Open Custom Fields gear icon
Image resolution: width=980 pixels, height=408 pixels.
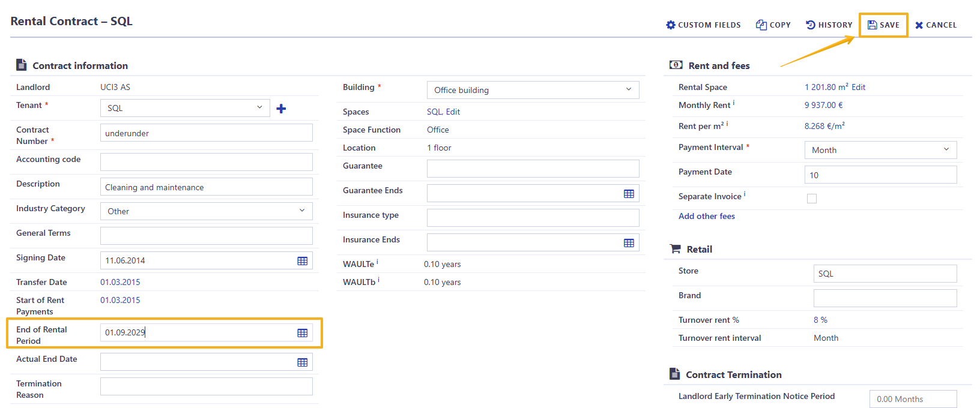click(671, 25)
